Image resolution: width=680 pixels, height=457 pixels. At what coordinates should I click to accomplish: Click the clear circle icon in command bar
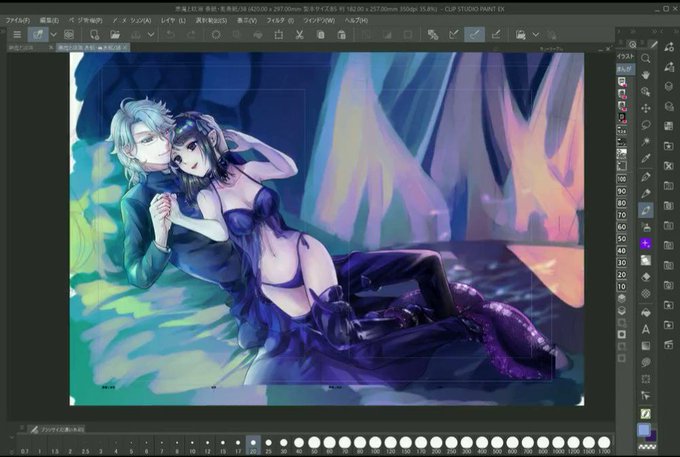(x=216, y=35)
